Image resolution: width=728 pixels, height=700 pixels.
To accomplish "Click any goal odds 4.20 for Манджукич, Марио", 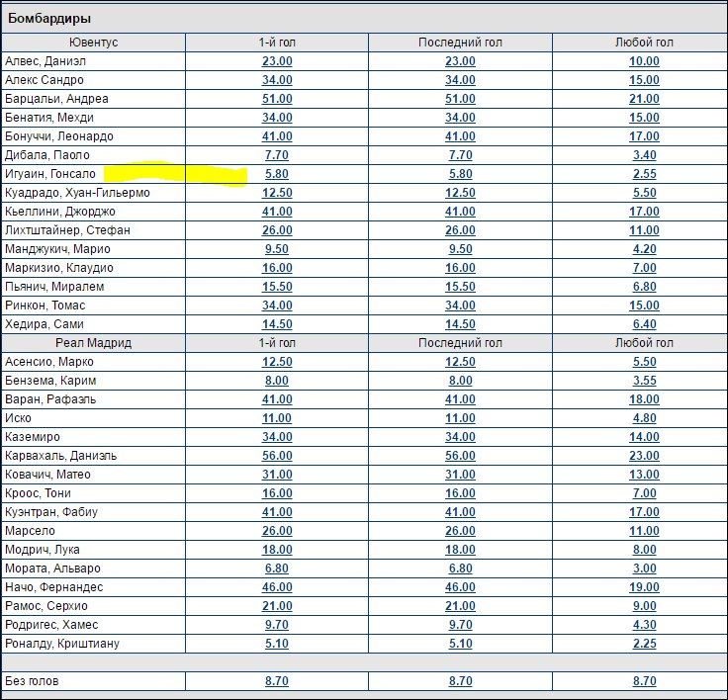I will coord(645,249).
